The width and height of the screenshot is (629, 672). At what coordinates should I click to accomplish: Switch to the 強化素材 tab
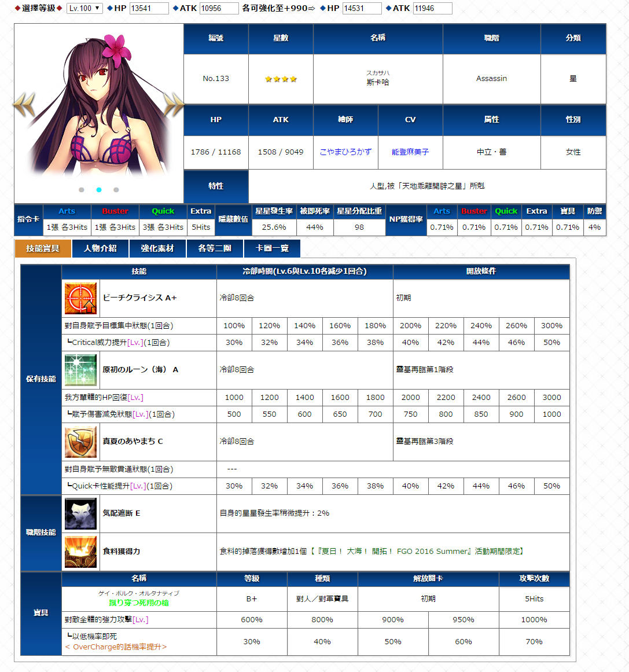point(157,248)
